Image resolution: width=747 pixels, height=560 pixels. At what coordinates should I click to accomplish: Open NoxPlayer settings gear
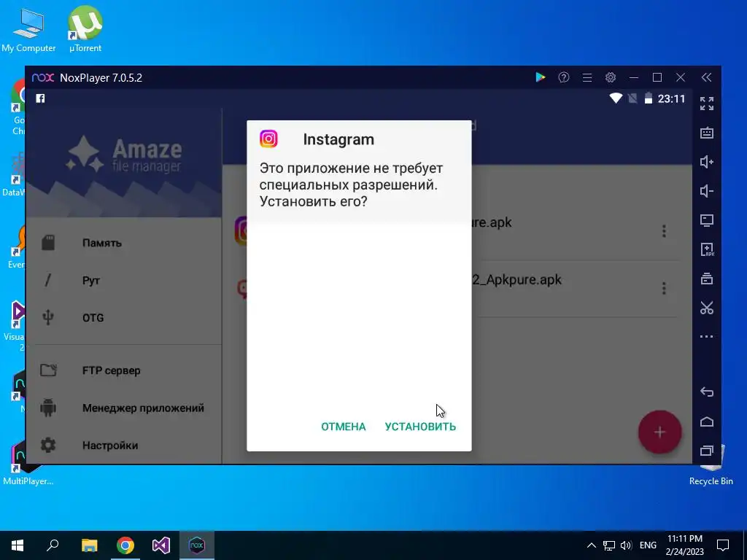click(611, 77)
